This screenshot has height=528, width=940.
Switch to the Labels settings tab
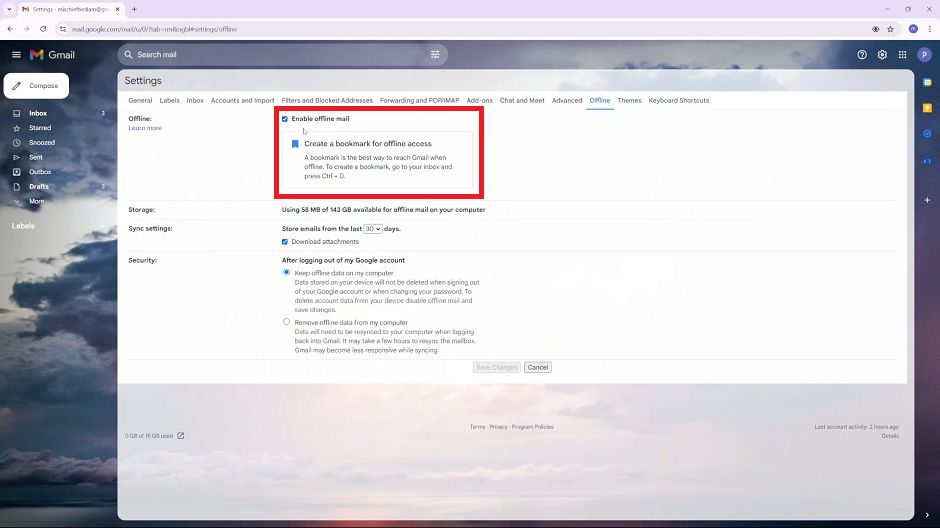click(170, 101)
